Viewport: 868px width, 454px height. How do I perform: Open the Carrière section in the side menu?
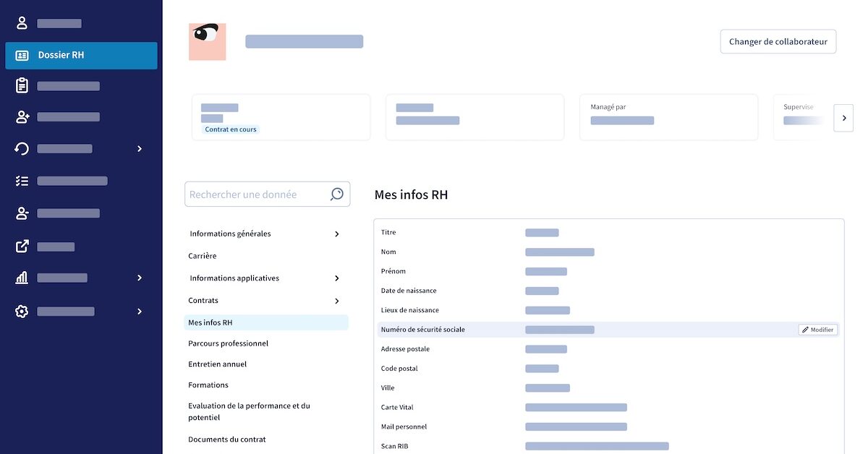pyautogui.click(x=203, y=255)
